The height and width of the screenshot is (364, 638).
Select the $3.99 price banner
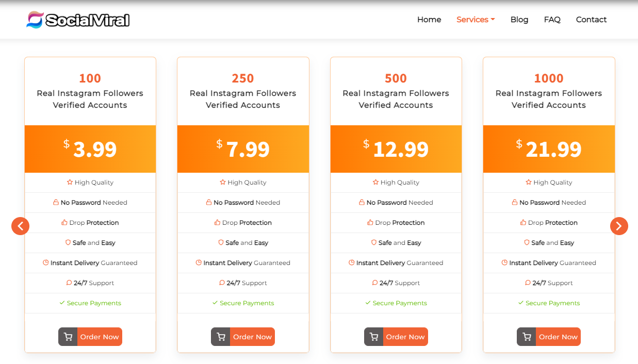pos(90,149)
